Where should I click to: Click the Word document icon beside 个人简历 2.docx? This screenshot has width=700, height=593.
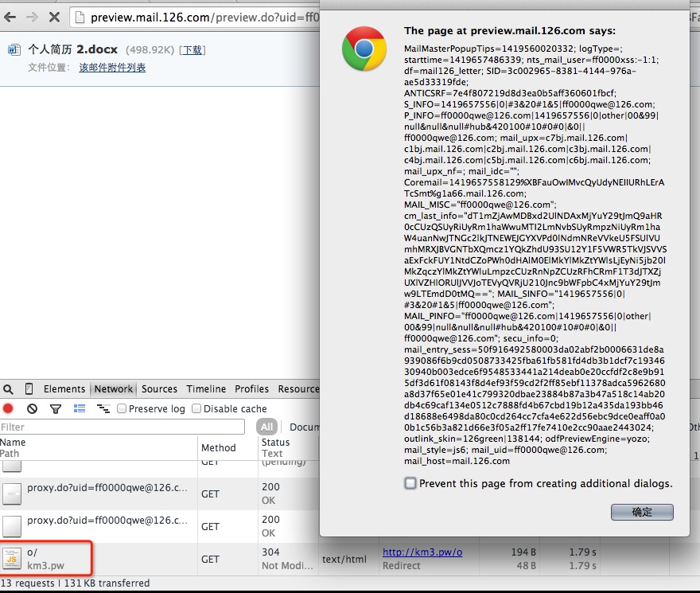[x=14, y=49]
